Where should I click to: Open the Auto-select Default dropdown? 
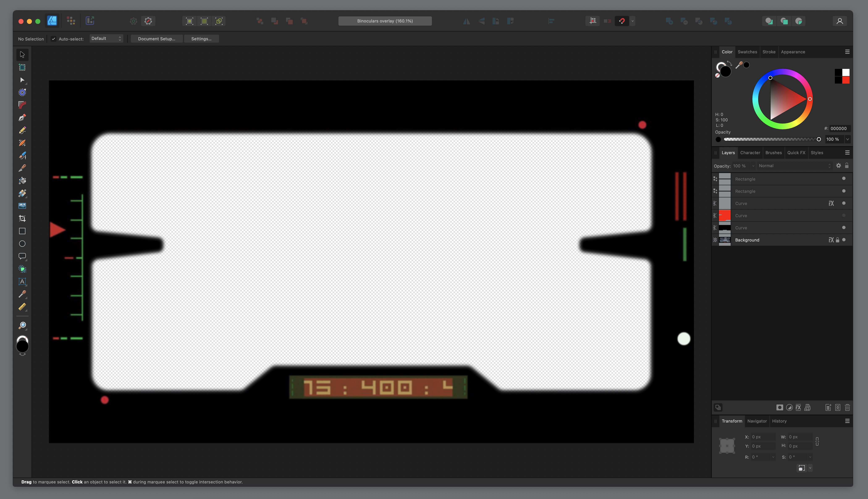[106, 39]
